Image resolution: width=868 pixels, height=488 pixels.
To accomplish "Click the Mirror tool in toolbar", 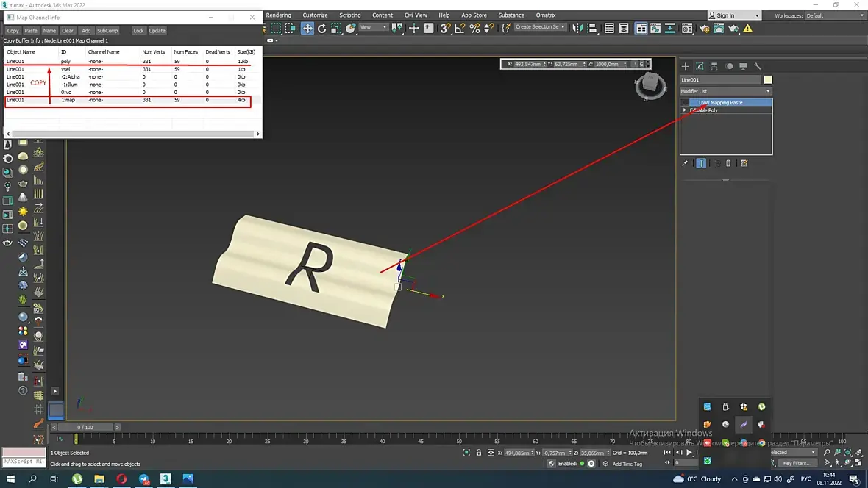I will pyautogui.click(x=577, y=28).
